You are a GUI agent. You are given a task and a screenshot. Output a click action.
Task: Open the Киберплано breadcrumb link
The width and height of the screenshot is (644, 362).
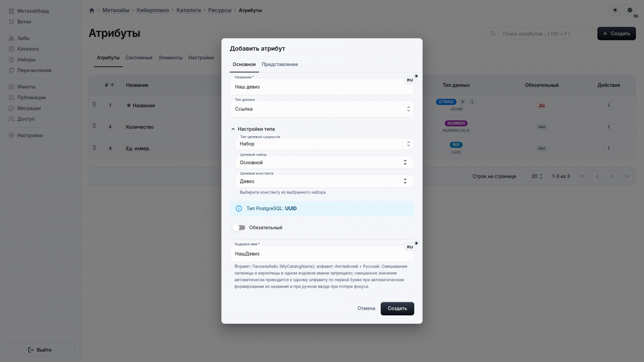[x=153, y=10]
